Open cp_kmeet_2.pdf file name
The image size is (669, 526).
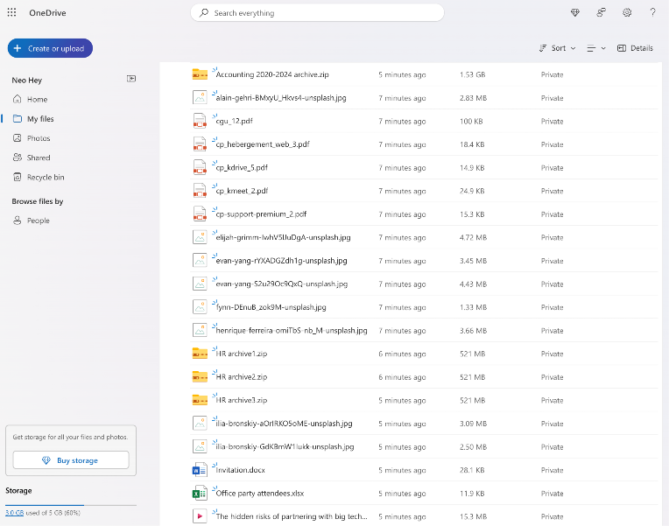click(242, 191)
